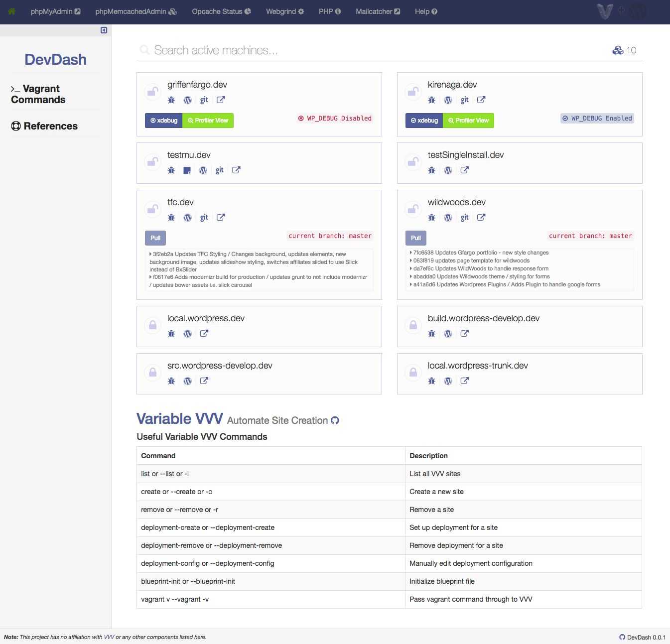The image size is (670, 644).
Task: Click Profiler View for griffenfargo.dev
Action: [x=208, y=121]
